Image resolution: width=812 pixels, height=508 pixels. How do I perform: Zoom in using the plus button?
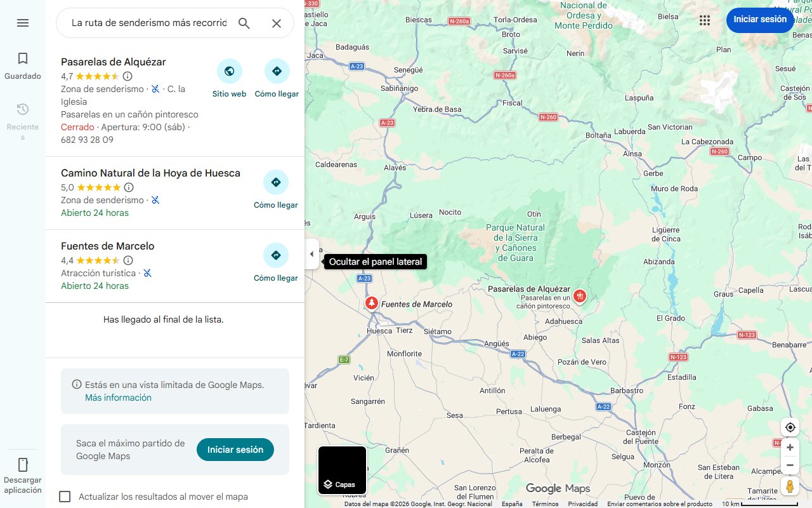[790, 447]
